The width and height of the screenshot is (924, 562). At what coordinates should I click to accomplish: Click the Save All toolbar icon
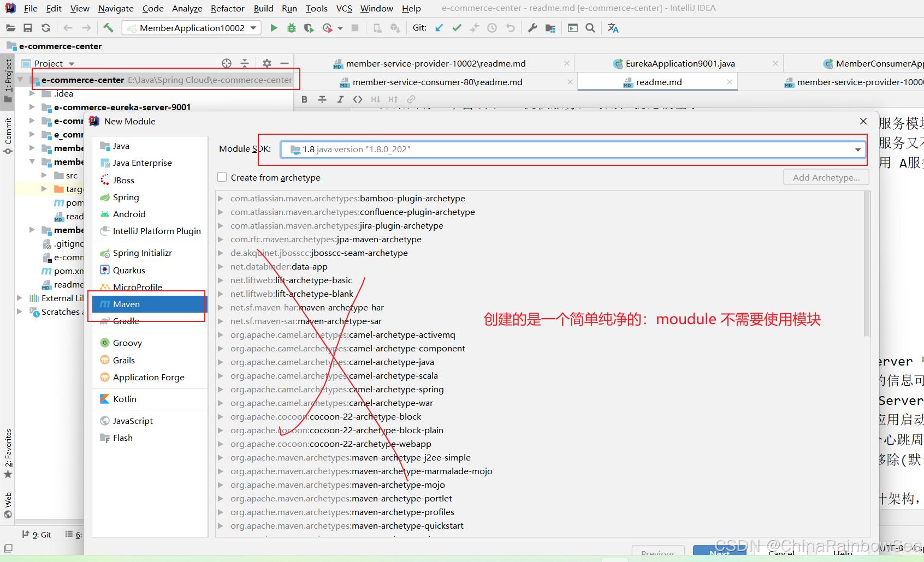(x=28, y=28)
